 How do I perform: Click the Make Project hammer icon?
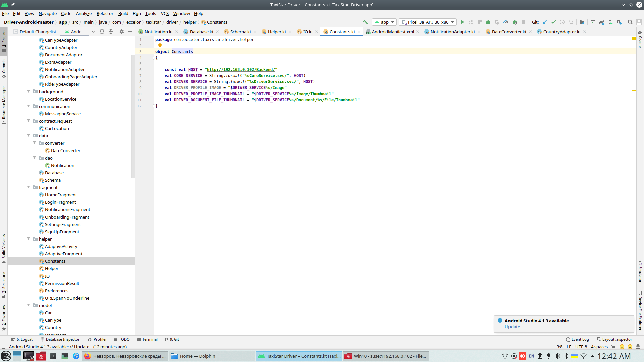[x=365, y=22]
